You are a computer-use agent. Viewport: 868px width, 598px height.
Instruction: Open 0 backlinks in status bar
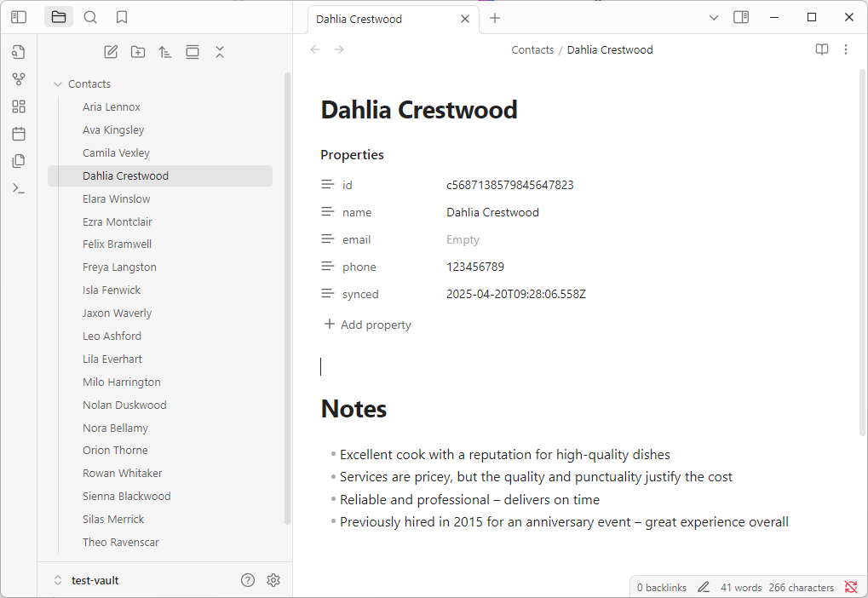[x=662, y=588]
